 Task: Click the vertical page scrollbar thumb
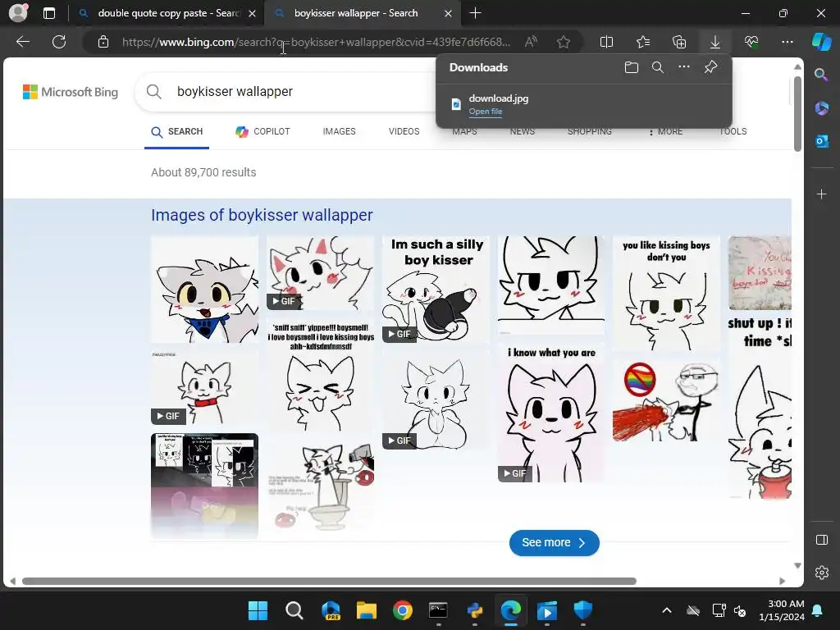coord(797,113)
